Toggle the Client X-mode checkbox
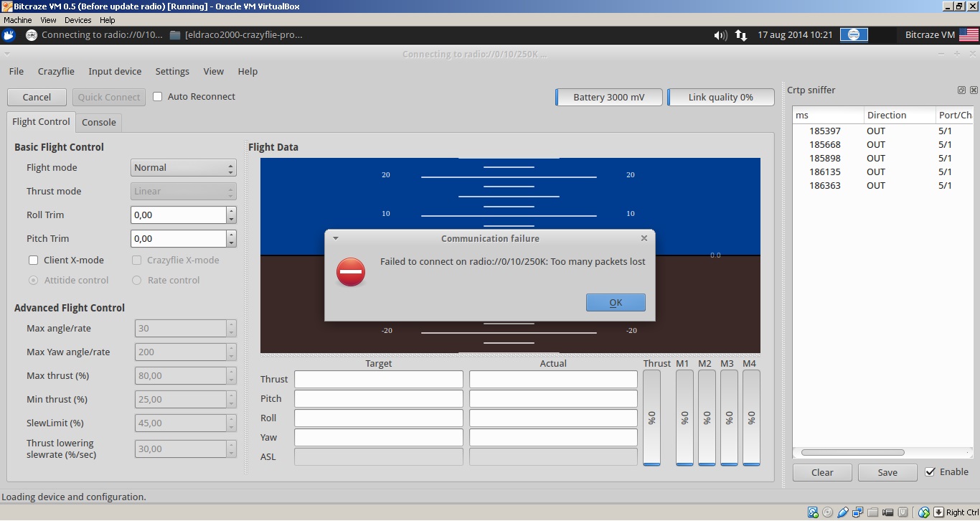Viewport: 980px width, 521px height. [x=33, y=260]
